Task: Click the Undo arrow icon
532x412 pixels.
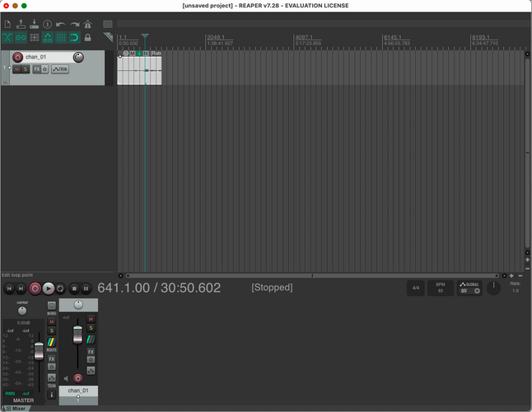Action: 61,24
